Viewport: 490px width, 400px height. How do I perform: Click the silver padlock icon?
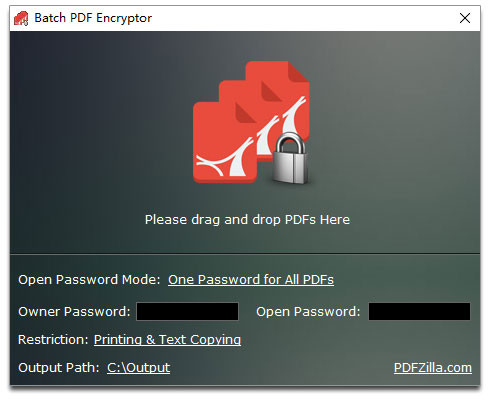click(290, 158)
